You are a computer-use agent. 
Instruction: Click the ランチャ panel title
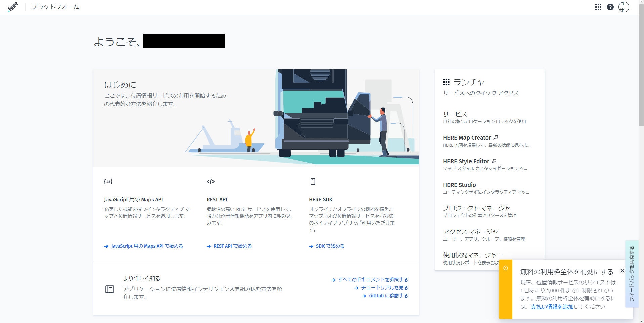(x=469, y=82)
